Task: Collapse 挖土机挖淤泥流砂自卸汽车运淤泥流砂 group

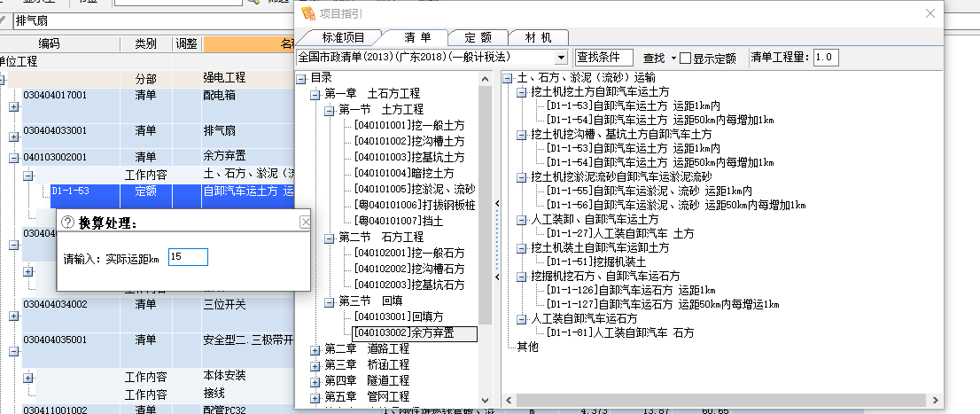Action: 521,177
